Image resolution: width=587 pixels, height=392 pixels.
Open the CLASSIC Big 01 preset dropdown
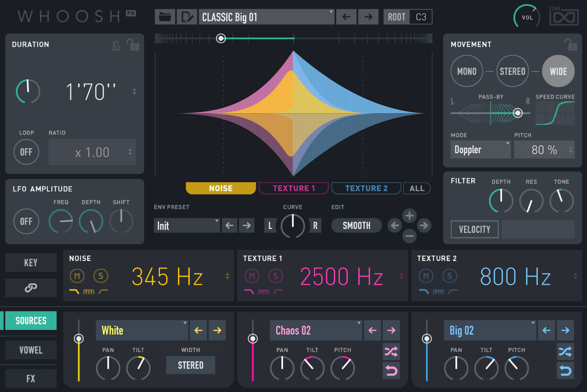point(266,17)
